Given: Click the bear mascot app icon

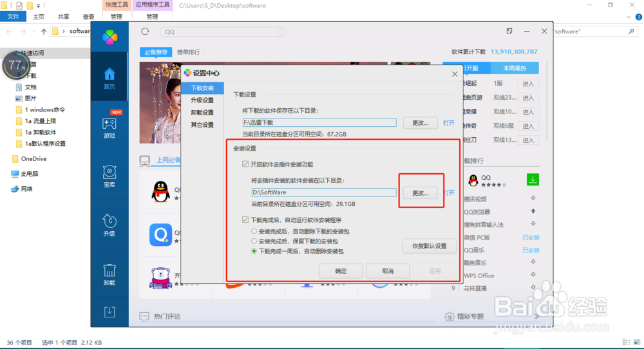Looking at the screenshot, I should [x=160, y=278].
